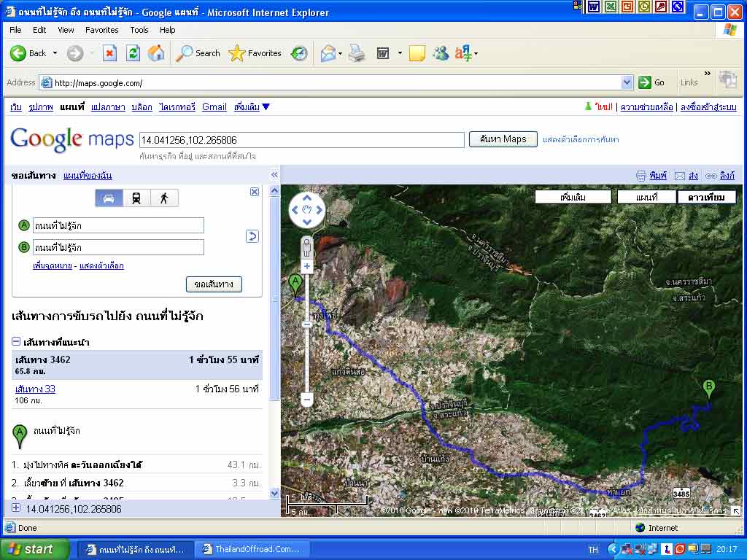Zoom in with the map plus button
Viewport: 747px width, 560px height.
(x=307, y=267)
